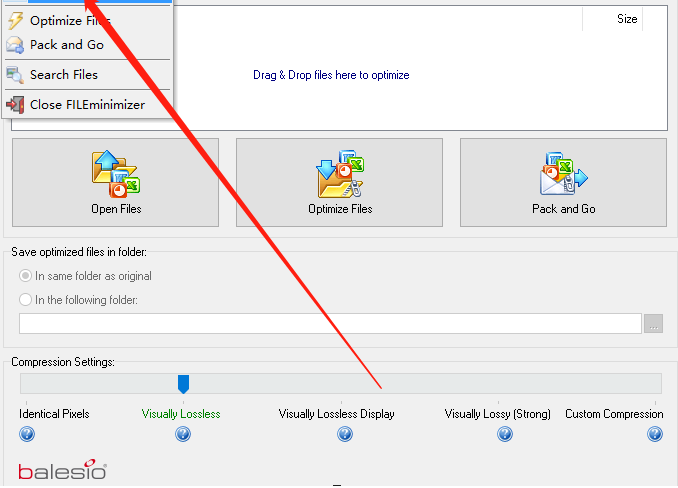Click the output folder path field
678x488 pixels.
coord(330,324)
